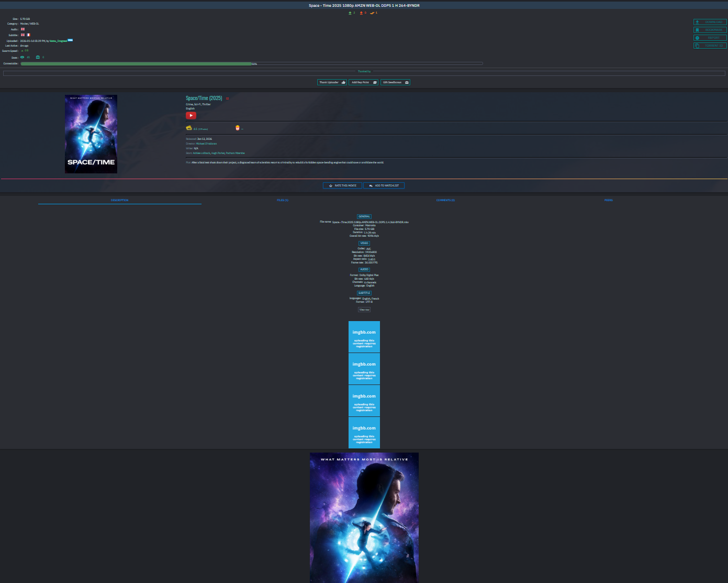The width and height of the screenshot is (728, 583).
Task: Click the Bookmark torrent button
Action: coord(710,30)
